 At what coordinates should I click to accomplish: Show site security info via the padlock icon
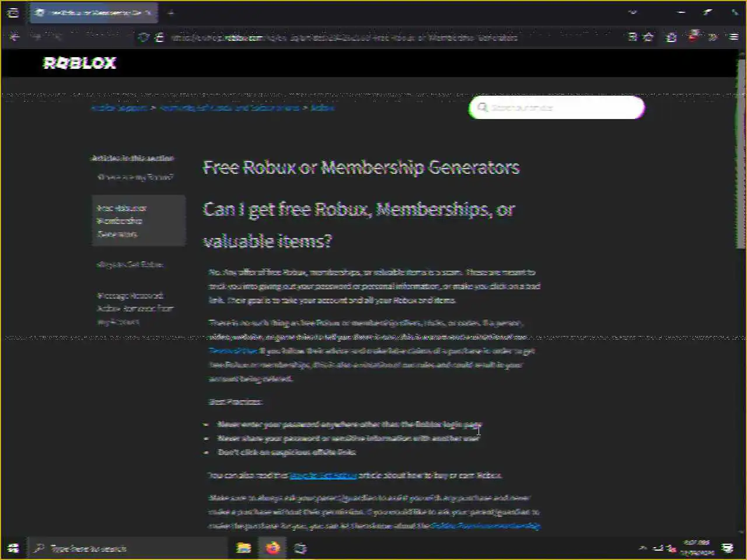pyautogui.click(x=159, y=37)
